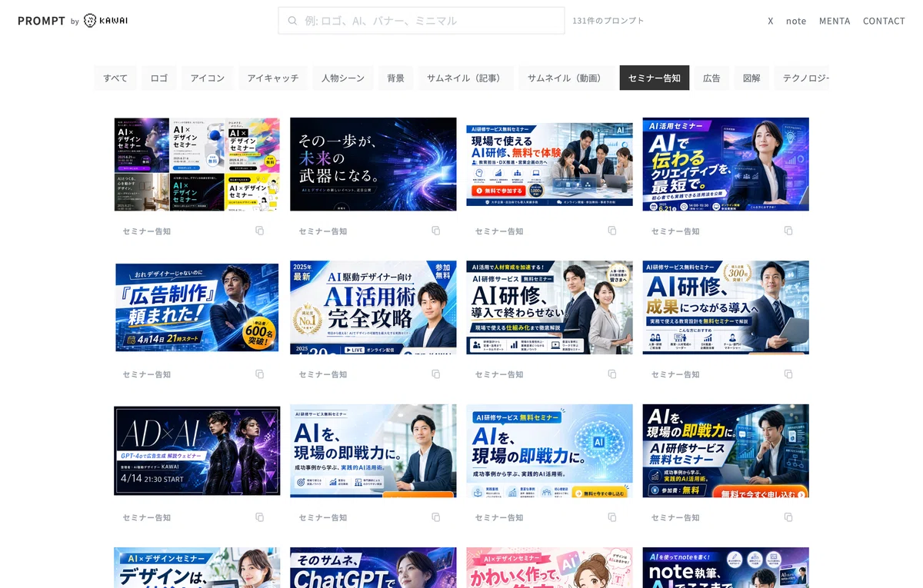Select the すべて category tab
Screen dimensions: 923x588
(115, 78)
